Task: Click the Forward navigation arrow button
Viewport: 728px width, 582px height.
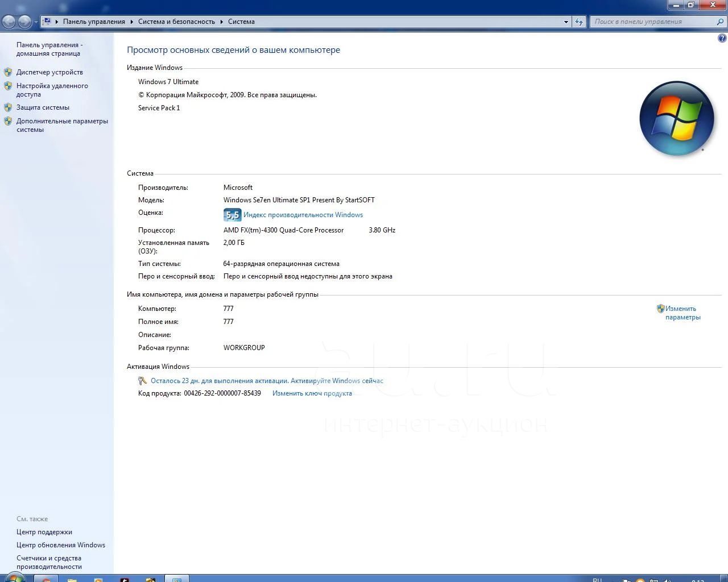Action: (x=24, y=22)
